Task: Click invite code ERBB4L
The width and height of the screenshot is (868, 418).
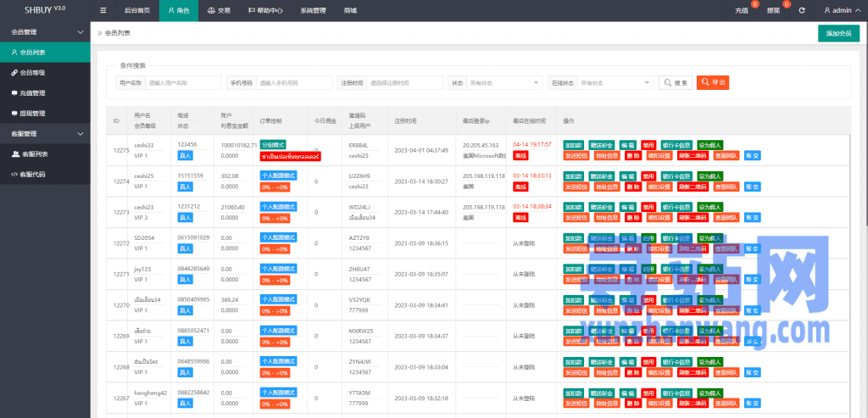Action: click(x=359, y=144)
